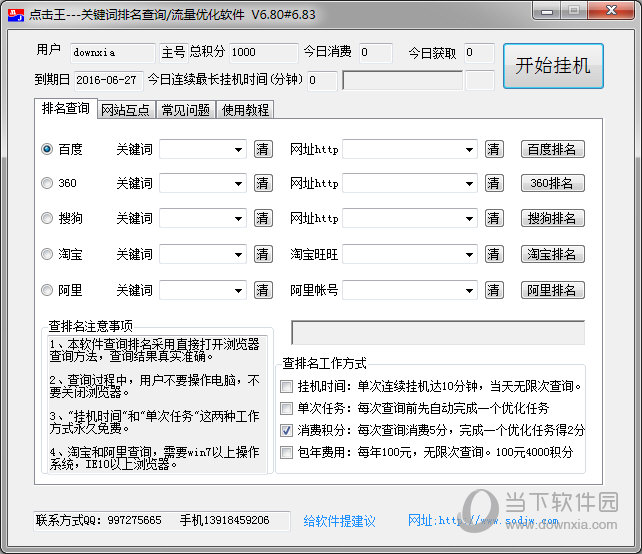642x554 pixels.
Task: Open the 给软件提建议 link
Action: pos(339,520)
